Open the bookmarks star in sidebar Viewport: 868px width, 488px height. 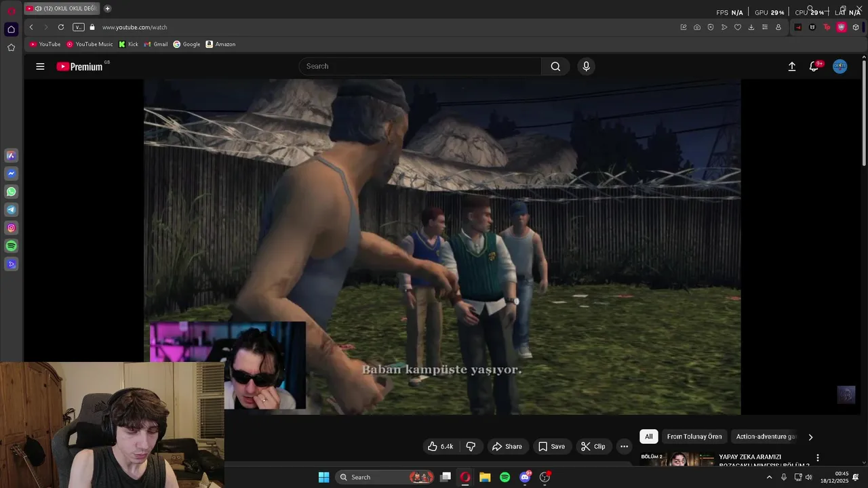11,47
